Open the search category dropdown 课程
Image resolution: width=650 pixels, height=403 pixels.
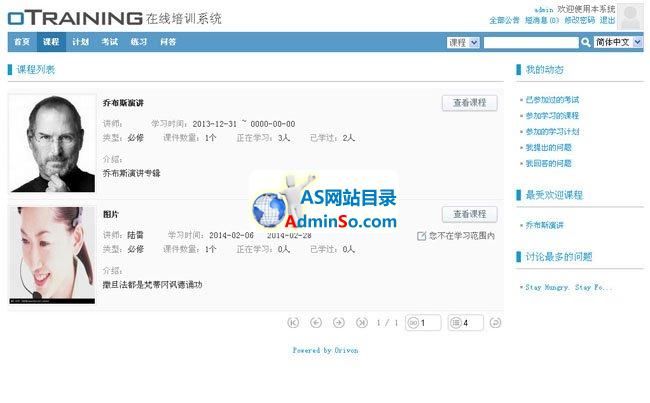coord(463,42)
